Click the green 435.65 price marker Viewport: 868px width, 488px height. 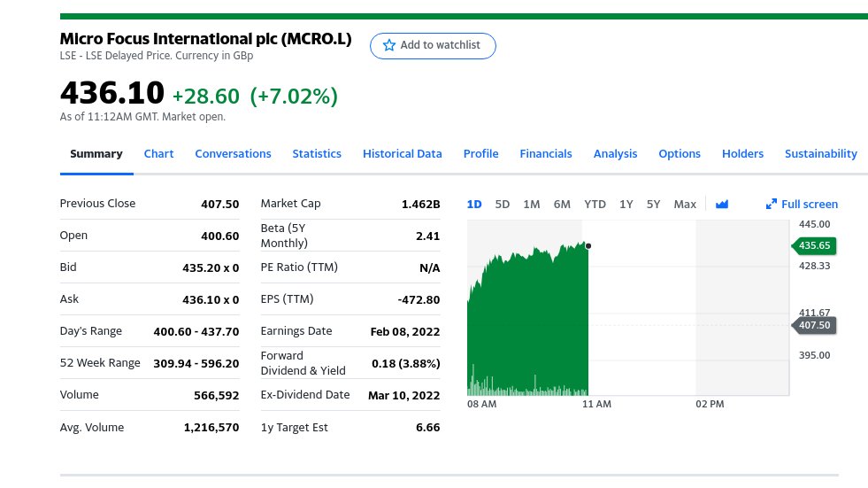click(814, 245)
